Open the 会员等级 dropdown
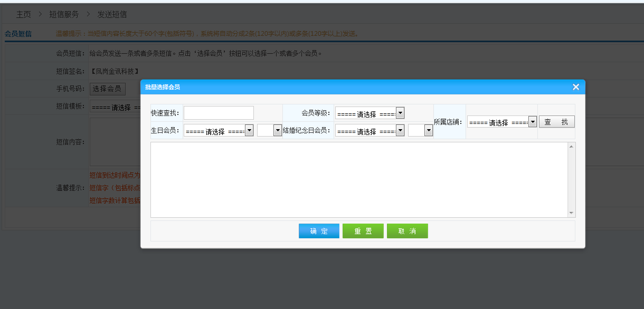Viewport: 644px width, 309px height. (370, 113)
